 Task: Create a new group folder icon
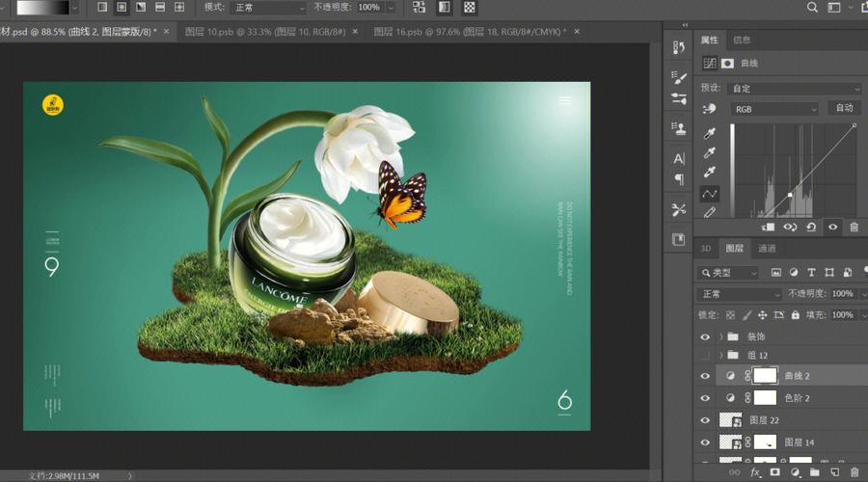click(x=814, y=472)
